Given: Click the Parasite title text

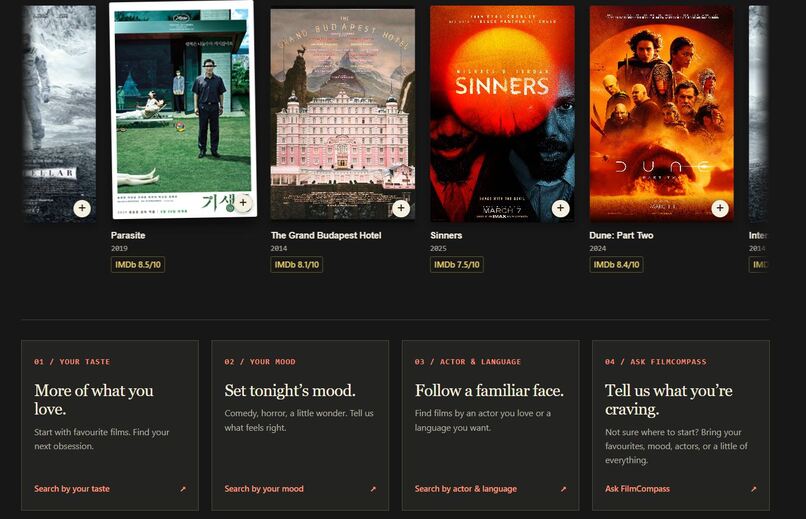Looking at the screenshot, I should pos(128,235).
